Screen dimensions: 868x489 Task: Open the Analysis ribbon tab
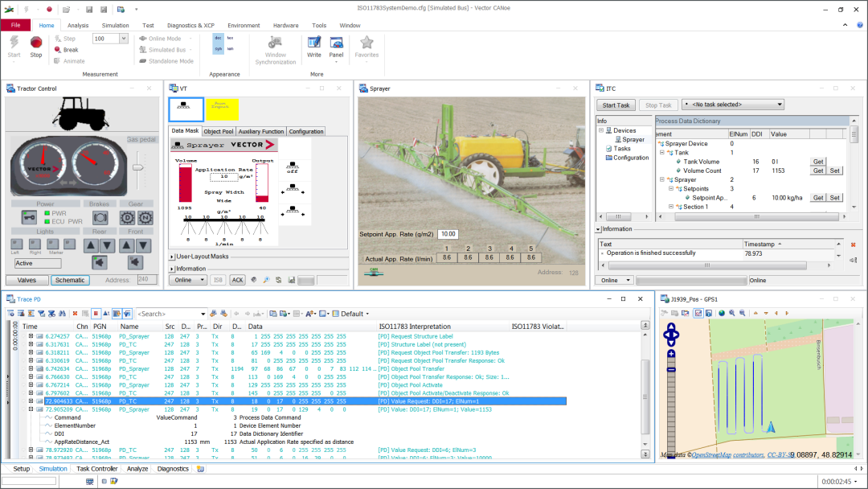(78, 26)
